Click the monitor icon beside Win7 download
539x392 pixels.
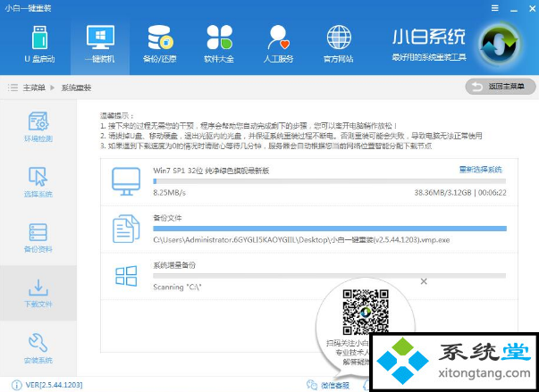[126, 181]
